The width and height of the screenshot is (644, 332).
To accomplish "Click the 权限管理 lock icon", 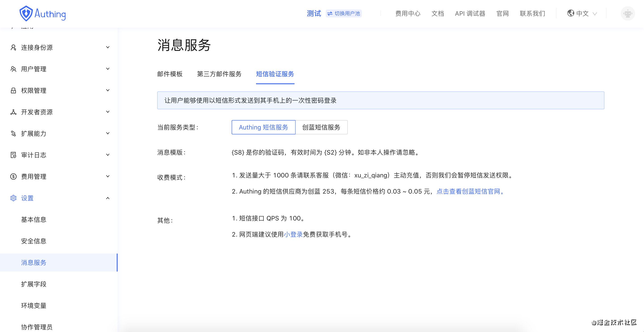I will pyautogui.click(x=13, y=90).
